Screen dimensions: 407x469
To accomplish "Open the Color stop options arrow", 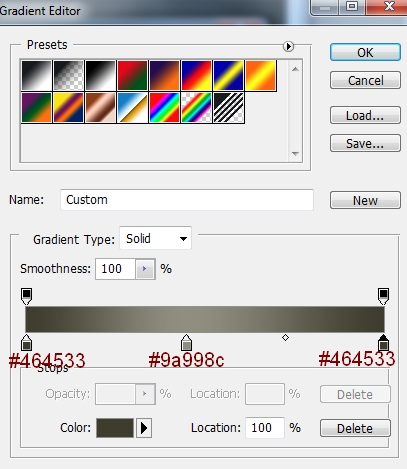I will coord(144,428).
